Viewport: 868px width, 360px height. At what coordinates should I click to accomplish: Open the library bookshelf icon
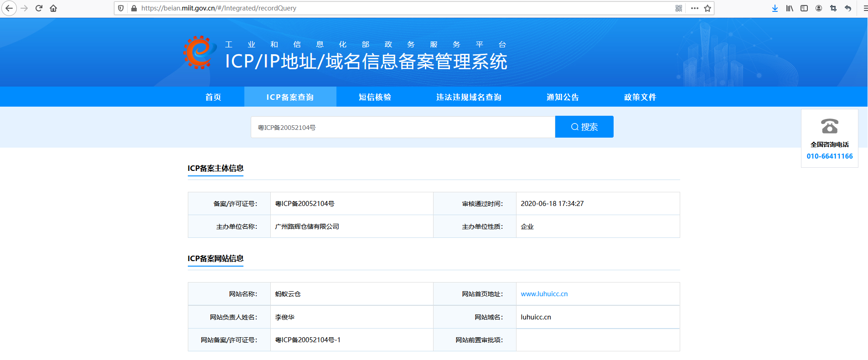(790, 8)
